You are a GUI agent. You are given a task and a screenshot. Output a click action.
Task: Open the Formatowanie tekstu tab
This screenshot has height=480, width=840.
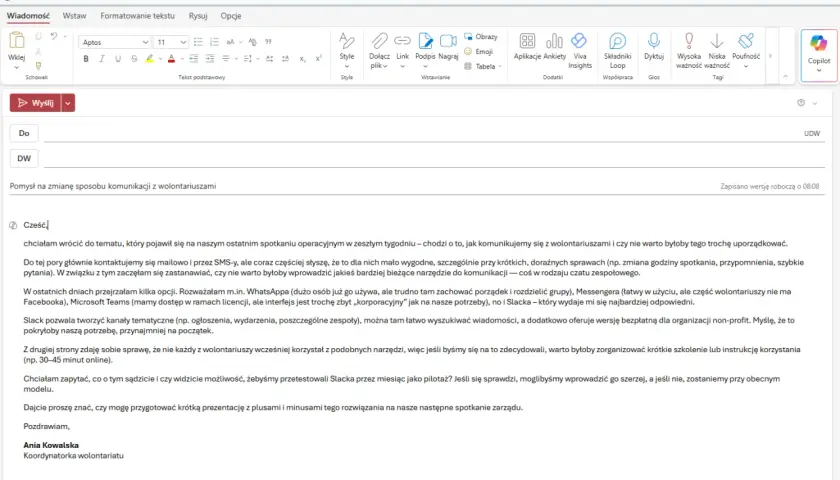point(137,16)
